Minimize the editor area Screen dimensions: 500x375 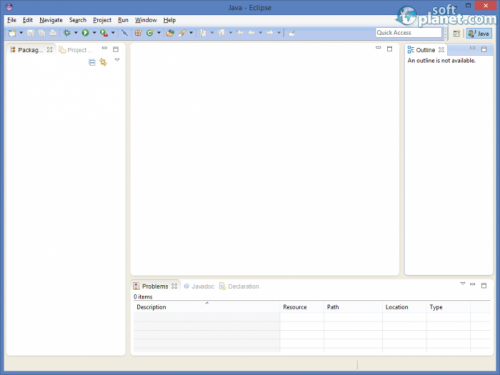click(378, 48)
